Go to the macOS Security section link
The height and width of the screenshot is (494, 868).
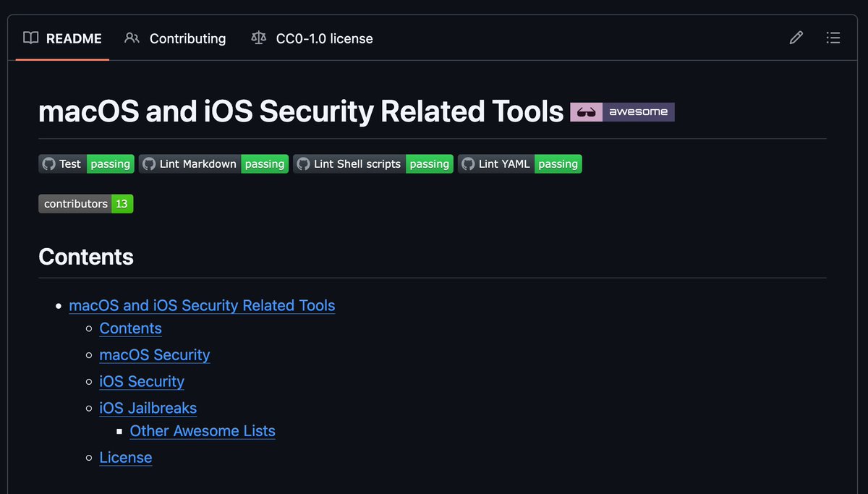click(x=155, y=355)
